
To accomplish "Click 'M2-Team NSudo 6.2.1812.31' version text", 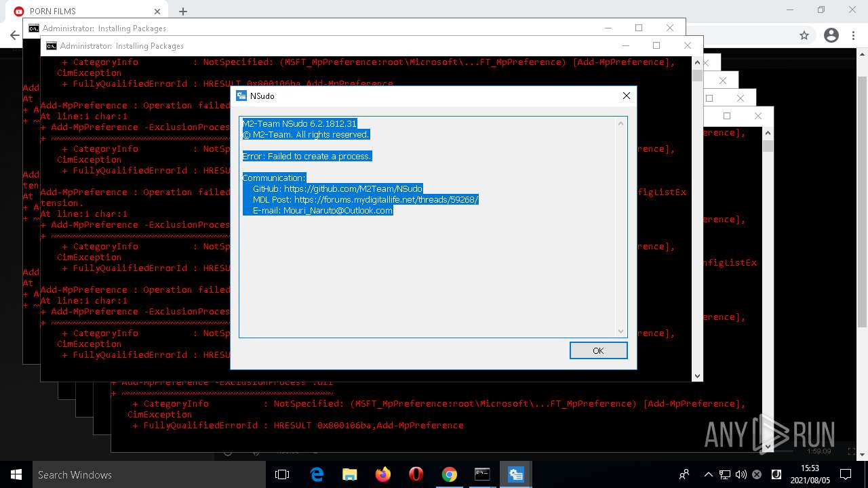I will pos(299,123).
